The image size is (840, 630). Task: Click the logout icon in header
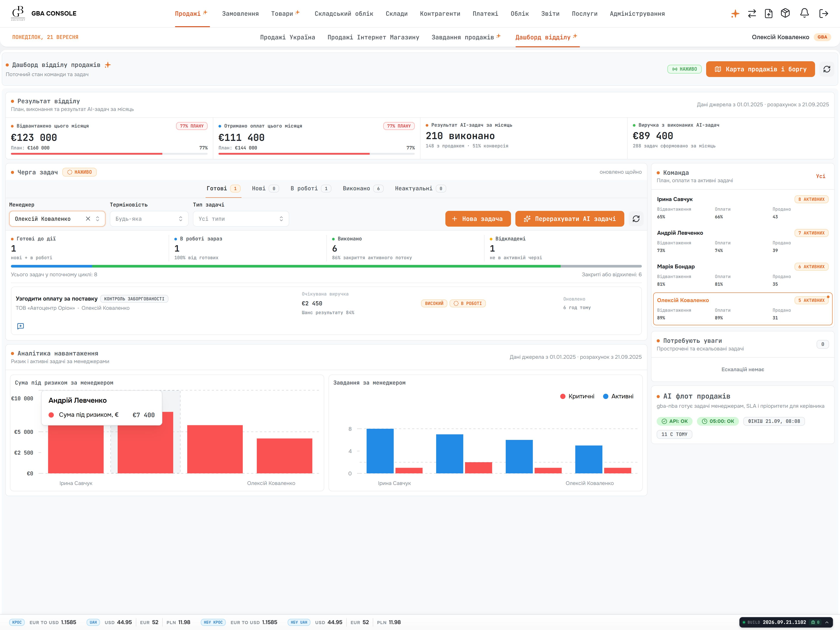pos(823,14)
